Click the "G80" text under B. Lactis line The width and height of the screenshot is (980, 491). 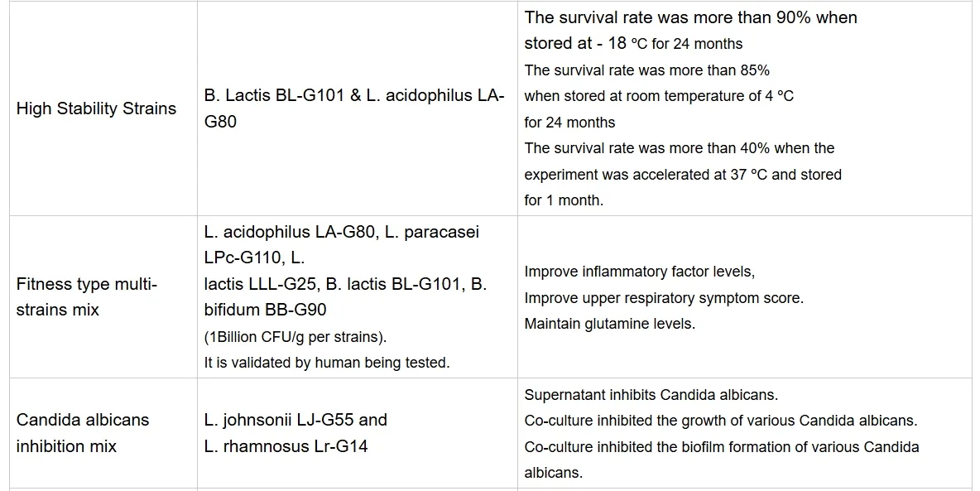[220, 122]
